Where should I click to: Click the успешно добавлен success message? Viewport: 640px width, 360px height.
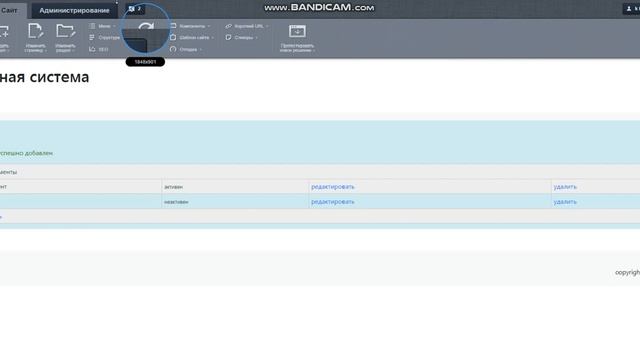pyautogui.click(x=27, y=153)
